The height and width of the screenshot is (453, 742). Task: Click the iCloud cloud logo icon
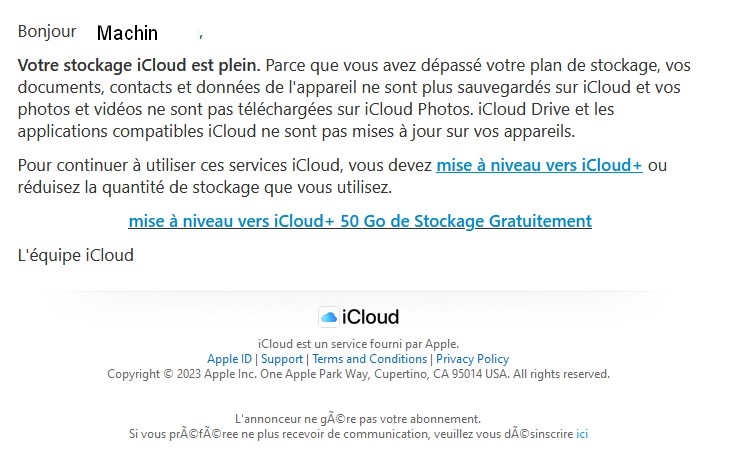(329, 317)
